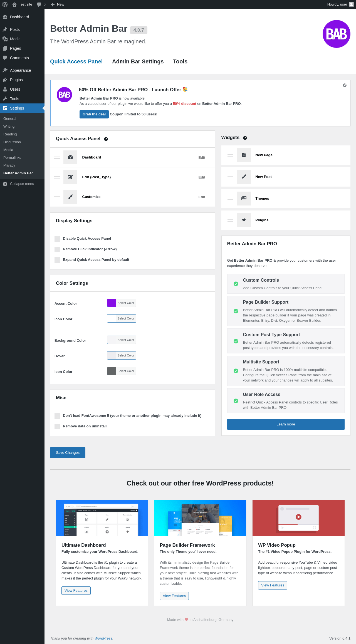Open the comments bubble in admin bar

(39, 4)
